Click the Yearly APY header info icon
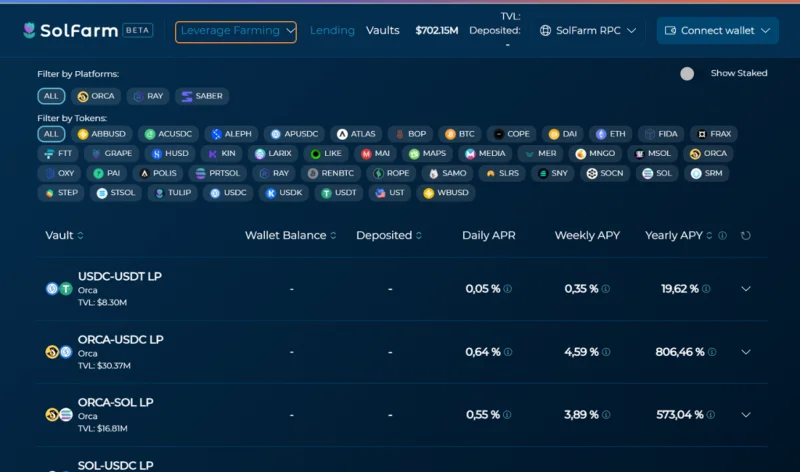This screenshot has width=800, height=472. click(722, 235)
